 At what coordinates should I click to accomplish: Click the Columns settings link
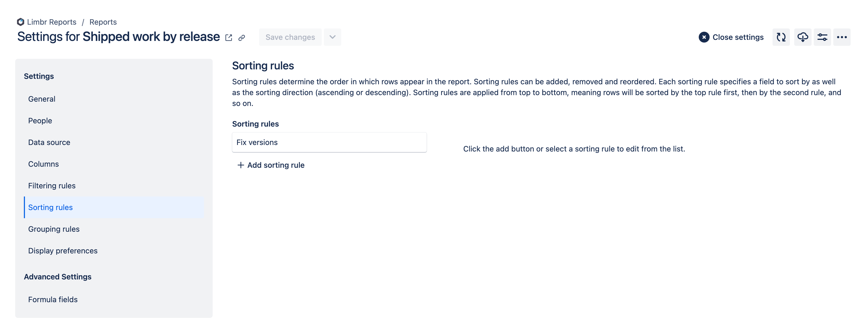(44, 164)
